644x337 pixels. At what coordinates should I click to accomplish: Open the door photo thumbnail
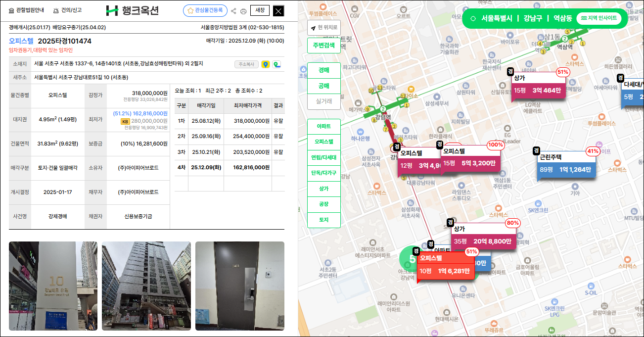[239, 286]
